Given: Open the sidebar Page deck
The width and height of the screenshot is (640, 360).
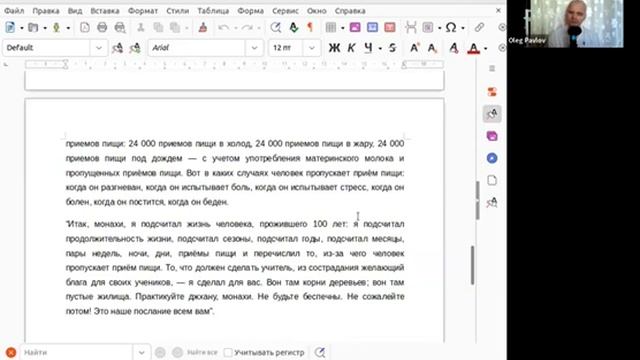Looking at the screenshot, I should coord(492,180).
